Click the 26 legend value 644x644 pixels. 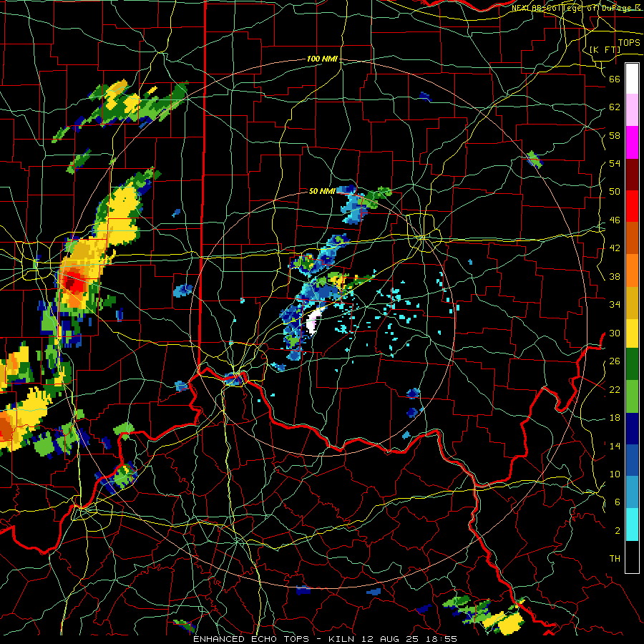coord(615,361)
